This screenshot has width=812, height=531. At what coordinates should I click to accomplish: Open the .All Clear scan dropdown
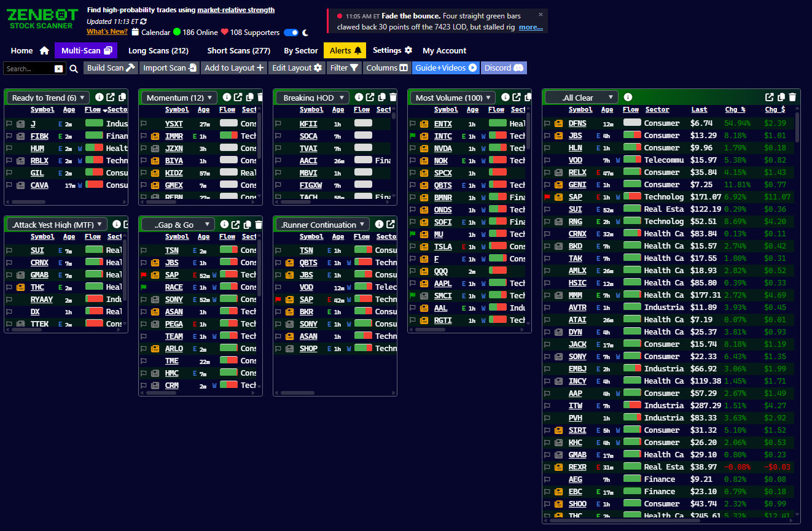[x=582, y=98]
